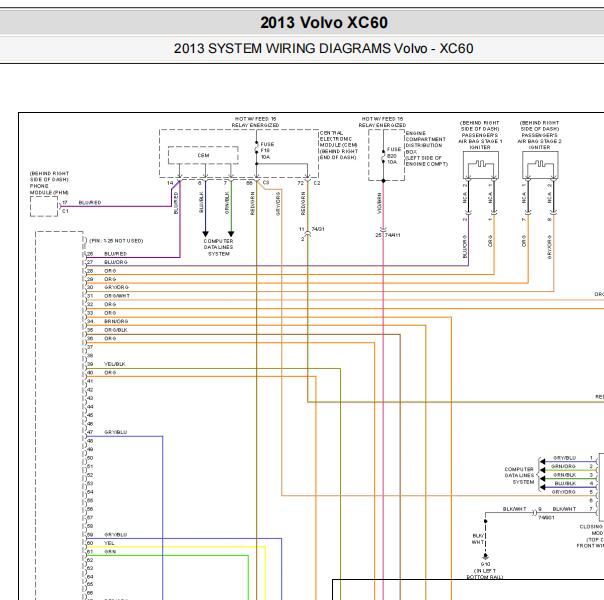Click "COMPUTER DATA LINES SYSTEM" beside GRN/ORG wire
This screenshot has width=604, height=600.
click(519, 476)
